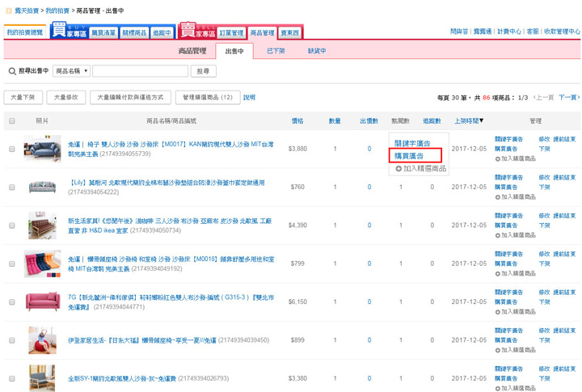Screen dimensions: 582x392
Task: Click the search magnifier icon beside 搜尋出售中
Action: tap(11, 71)
